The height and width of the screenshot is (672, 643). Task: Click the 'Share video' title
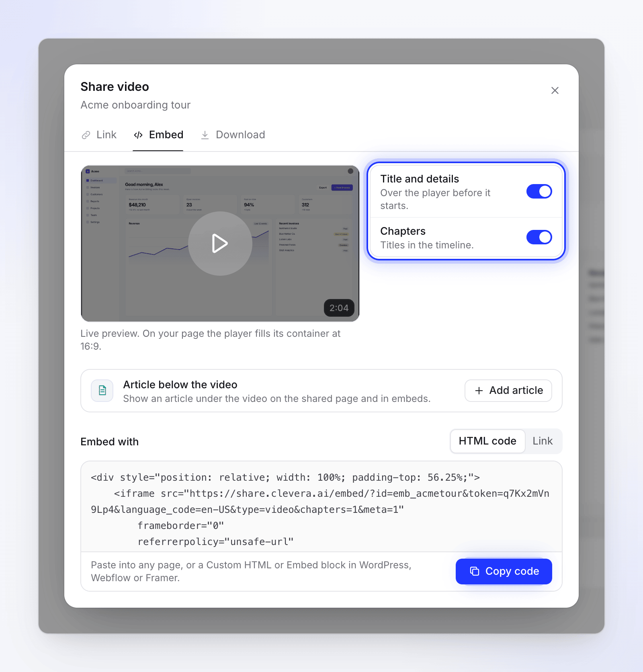coord(115,87)
